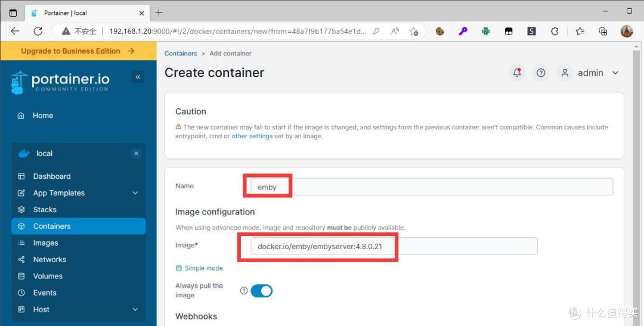Close the local environment with X icon
The image size is (644, 326).
[x=137, y=154]
